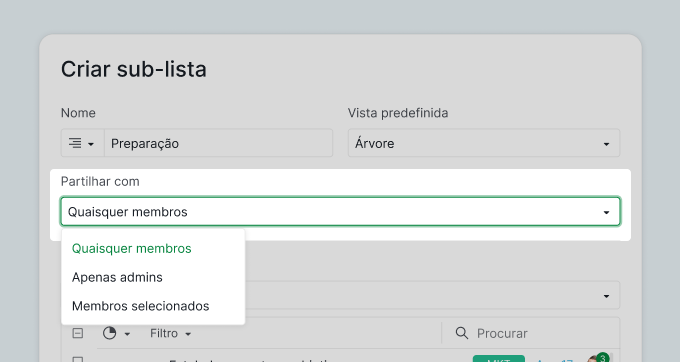Tick the first task row checkbox

pyautogui.click(x=78, y=359)
